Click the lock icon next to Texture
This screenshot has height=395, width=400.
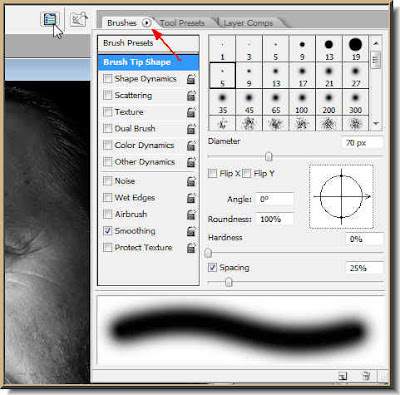(191, 112)
